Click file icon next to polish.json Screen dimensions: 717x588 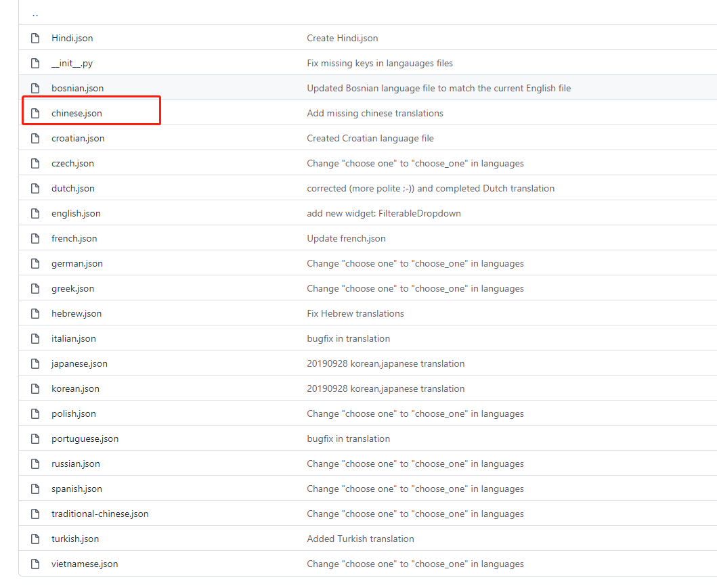(35, 414)
